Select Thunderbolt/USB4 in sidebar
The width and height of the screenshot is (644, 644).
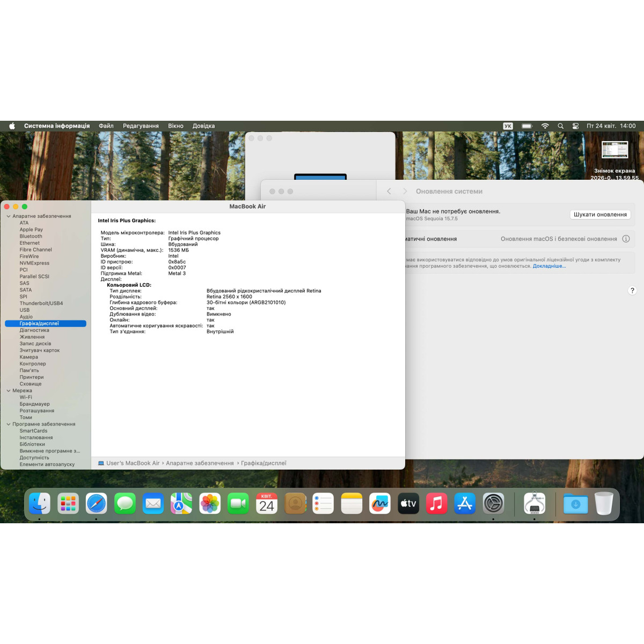[41, 303]
